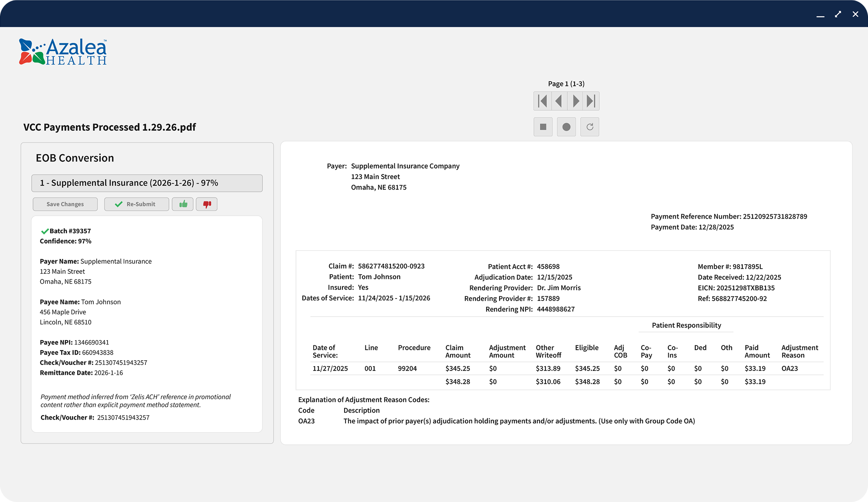Maximize the window with expand icon
The image size is (868, 502).
838,14
